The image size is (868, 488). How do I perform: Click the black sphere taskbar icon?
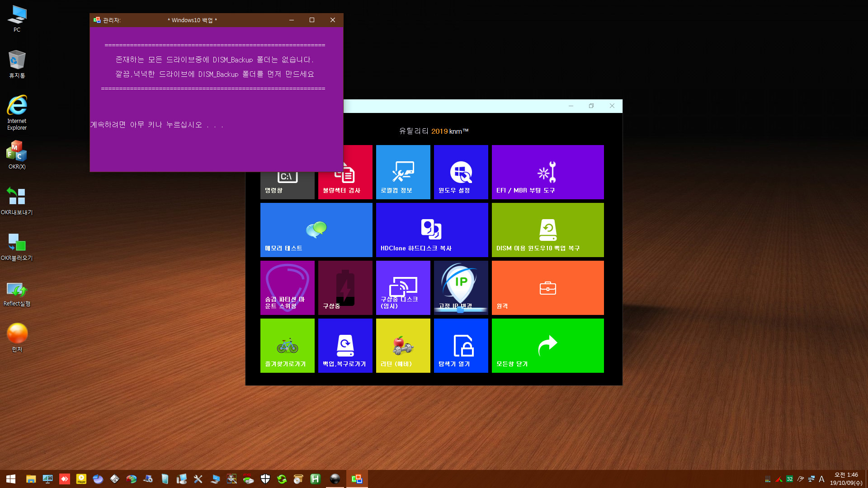[x=335, y=479]
